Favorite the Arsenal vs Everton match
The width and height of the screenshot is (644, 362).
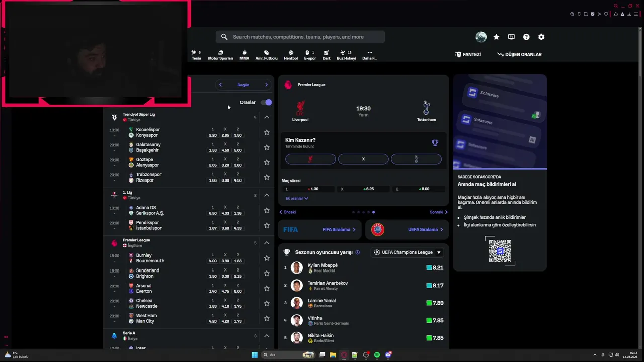pyautogui.click(x=267, y=288)
